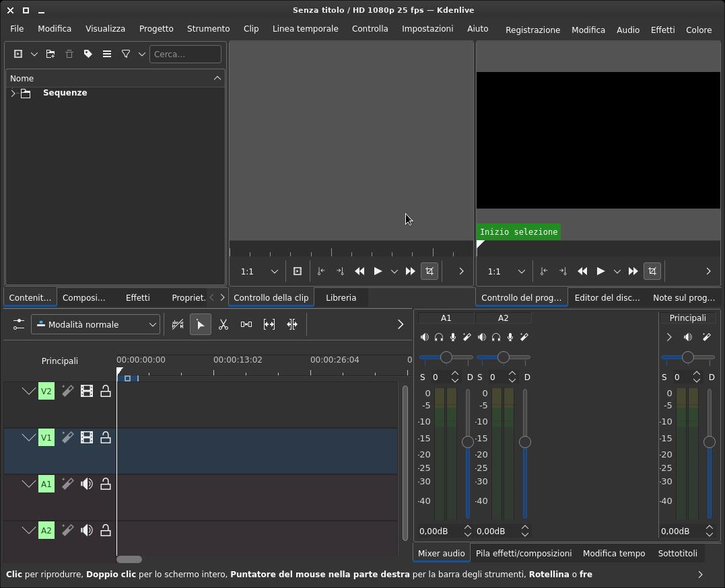725x588 pixels.
Task: Toggle effects on track V2
Action: tap(67, 391)
